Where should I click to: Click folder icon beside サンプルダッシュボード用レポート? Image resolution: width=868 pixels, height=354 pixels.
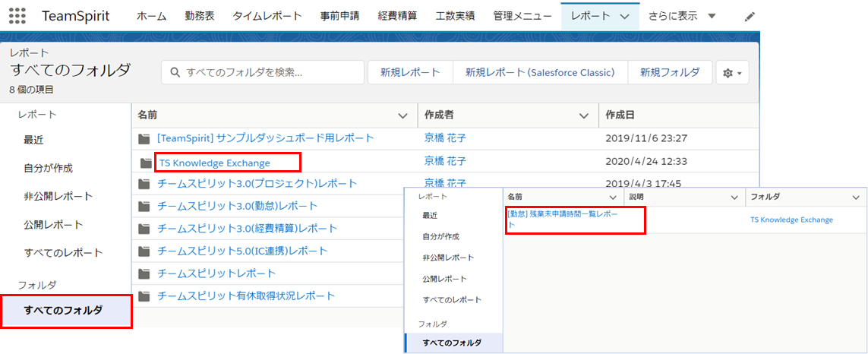point(144,138)
